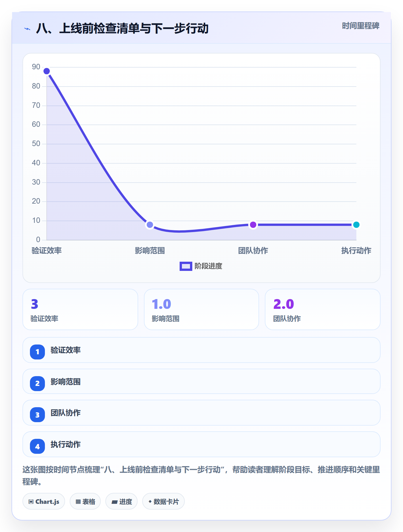Toggle the 阶段进度 legend entry
The width and height of the screenshot is (403, 532).
(201, 266)
